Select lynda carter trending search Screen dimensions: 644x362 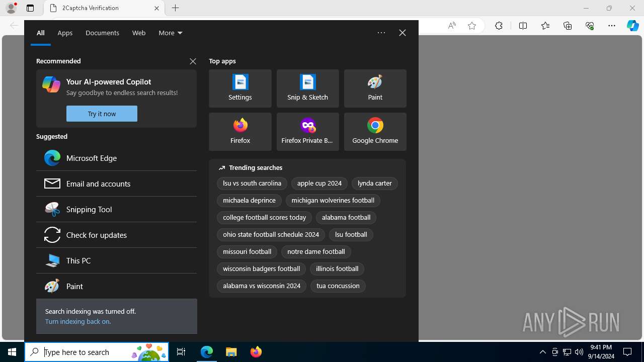click(375, 184)
